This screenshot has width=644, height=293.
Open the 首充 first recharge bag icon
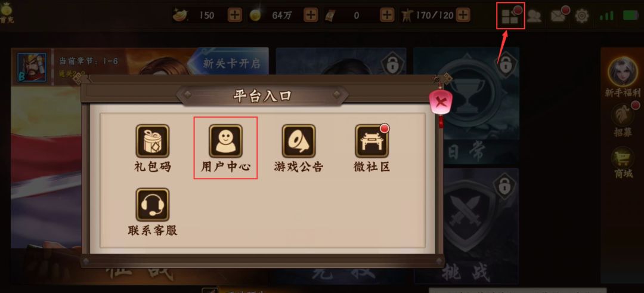click(7, 13)
